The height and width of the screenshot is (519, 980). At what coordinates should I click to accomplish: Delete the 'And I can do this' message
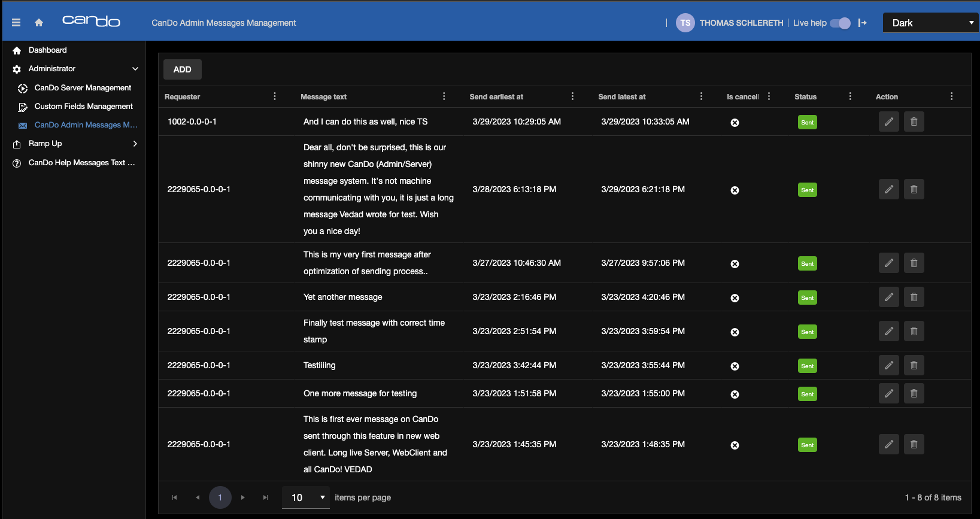click(914, 122)
